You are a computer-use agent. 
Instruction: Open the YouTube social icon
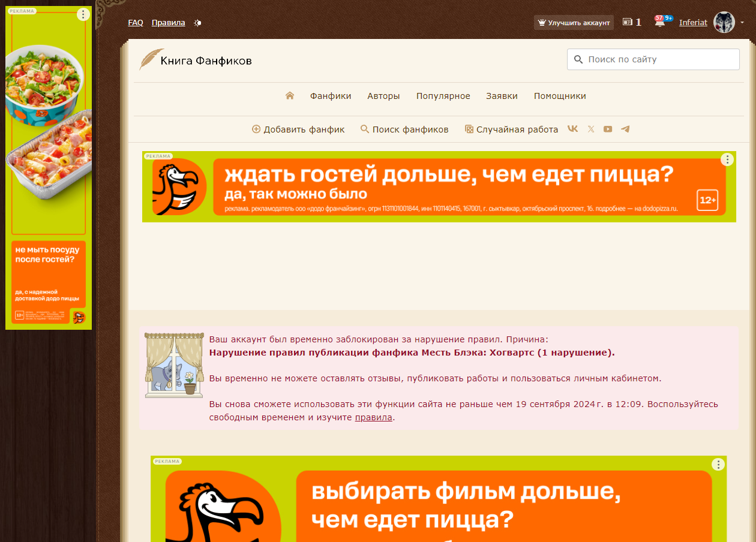point(608,129)
